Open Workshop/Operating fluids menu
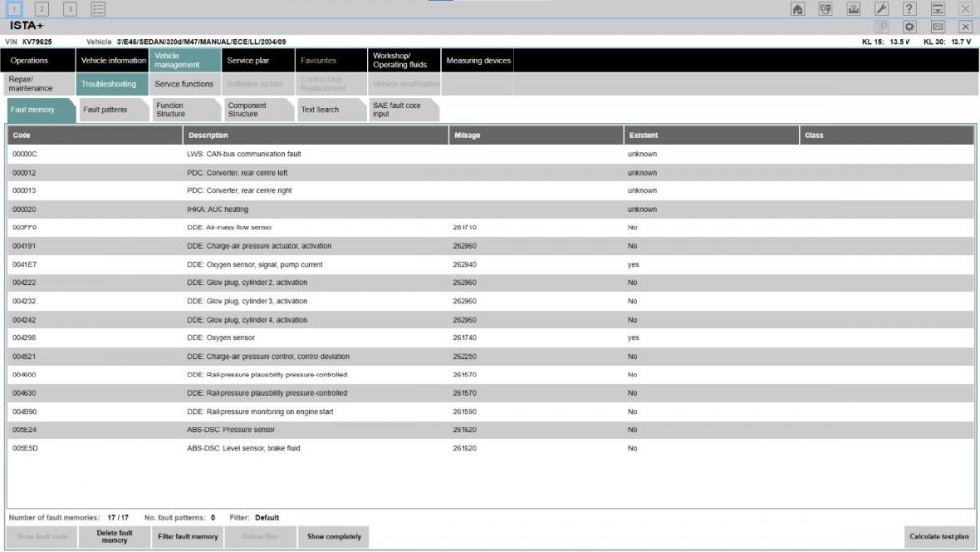 click(x=405, y=60)
